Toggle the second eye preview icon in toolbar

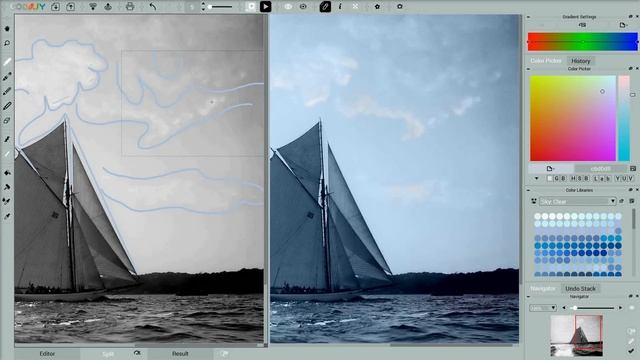303,7
